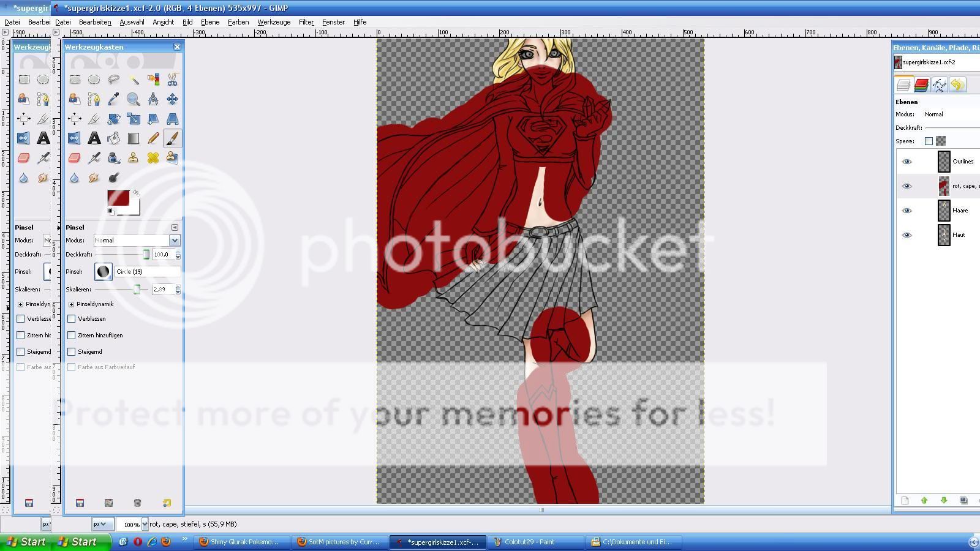The image size is (980, 551).
Task: Toggle the Sperre pixel lock checkbox
Action: pyautogui.click(x=929, y=141)
